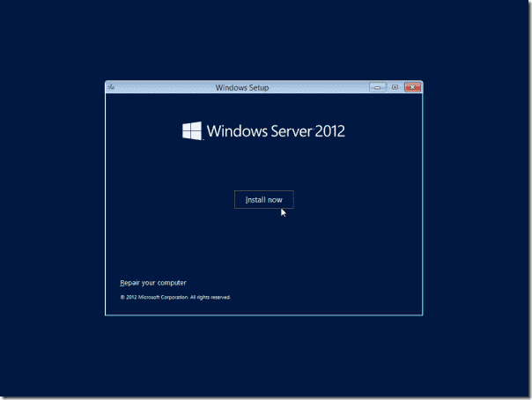The image size is (532, 400).
Task: Maximize the Windows Setup window
Action: tap(395, 87)
